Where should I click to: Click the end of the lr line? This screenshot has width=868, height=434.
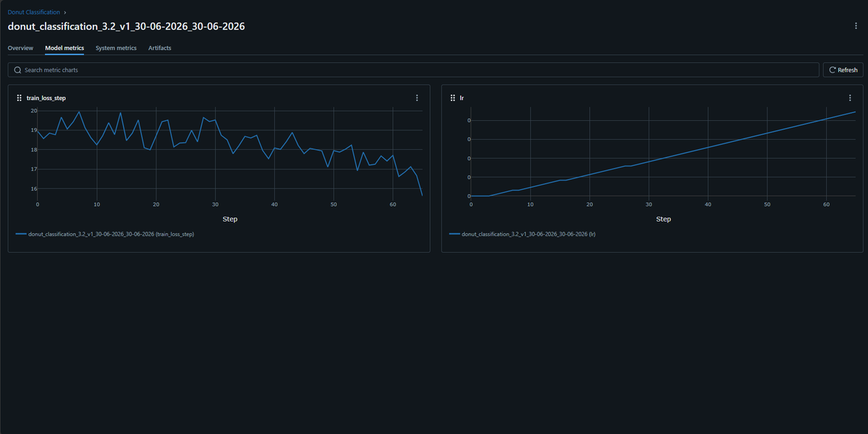click(855, 112)
